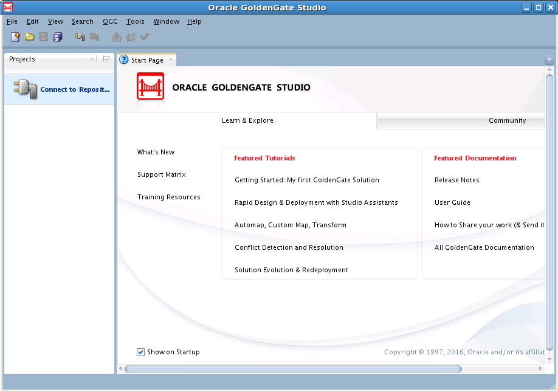This screenshot has height=392, width=558.
Task: Open Support Matrix link
Action: click(162, 174)
